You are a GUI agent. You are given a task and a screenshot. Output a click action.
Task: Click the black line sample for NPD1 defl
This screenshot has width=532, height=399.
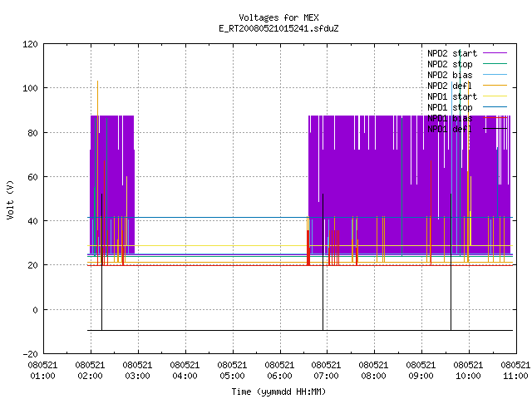[x=495, y=129]
